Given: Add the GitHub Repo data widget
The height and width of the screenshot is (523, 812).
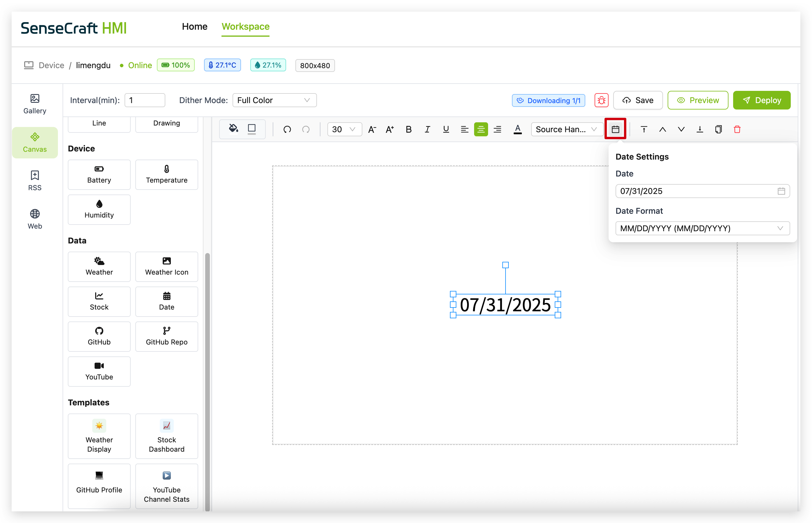Looking at the screenshot, I should tap(166, 337).
